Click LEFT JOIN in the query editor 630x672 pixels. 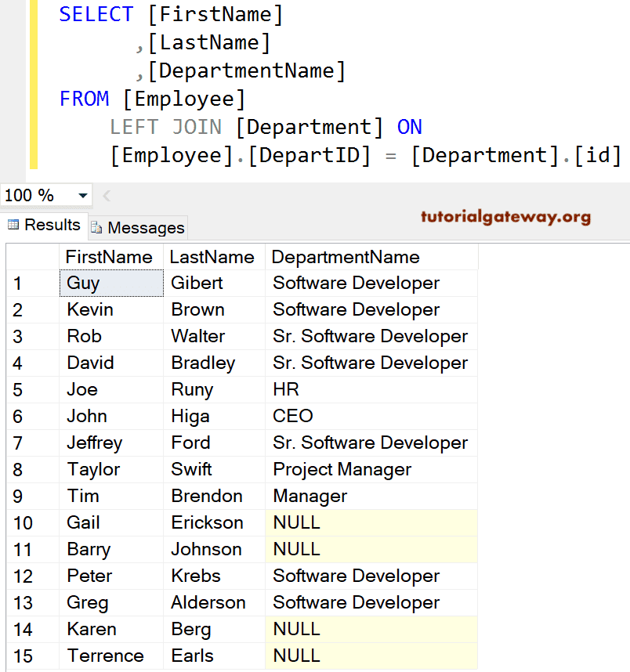tap(165, 128)
